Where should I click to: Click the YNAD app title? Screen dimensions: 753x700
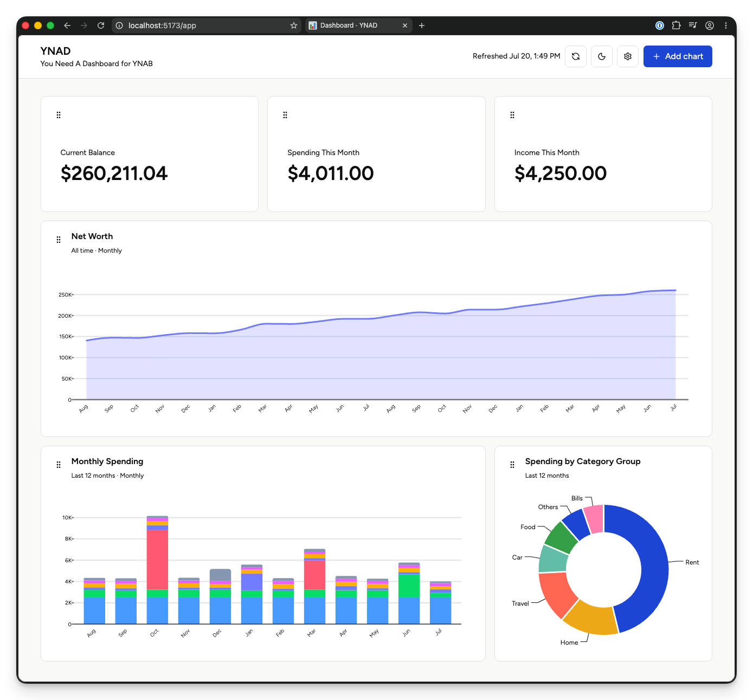(55, 51)
